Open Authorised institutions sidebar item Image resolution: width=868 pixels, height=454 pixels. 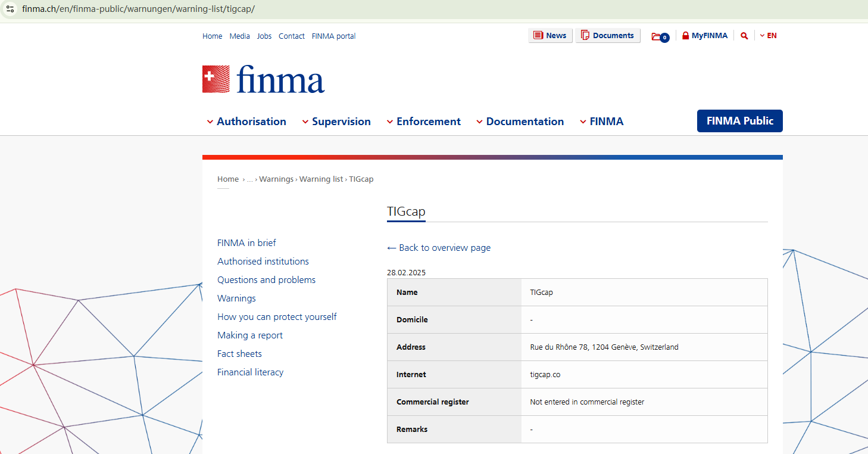[x=263, y=262]
